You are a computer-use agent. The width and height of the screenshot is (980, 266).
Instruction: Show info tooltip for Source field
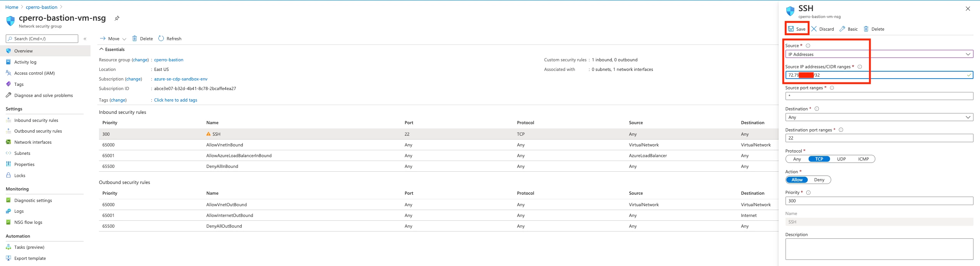click(x=808, y=46)
